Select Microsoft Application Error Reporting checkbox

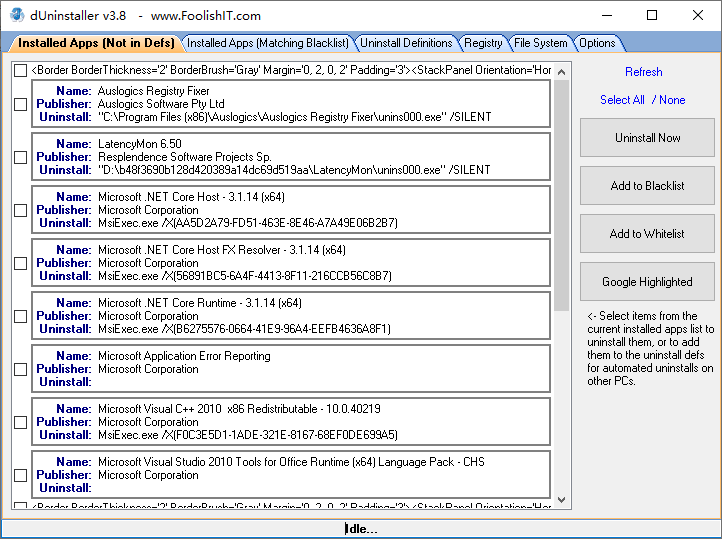[x=20, y=369]
